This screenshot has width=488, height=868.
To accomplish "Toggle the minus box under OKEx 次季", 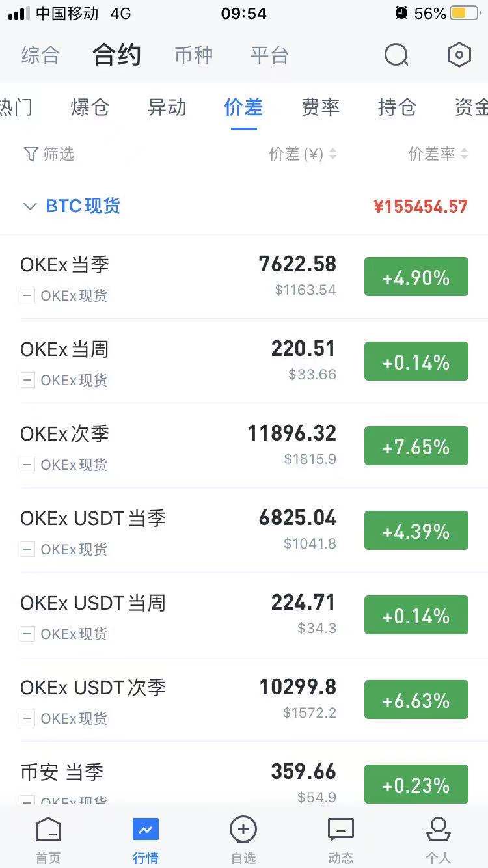I will 27,465.
